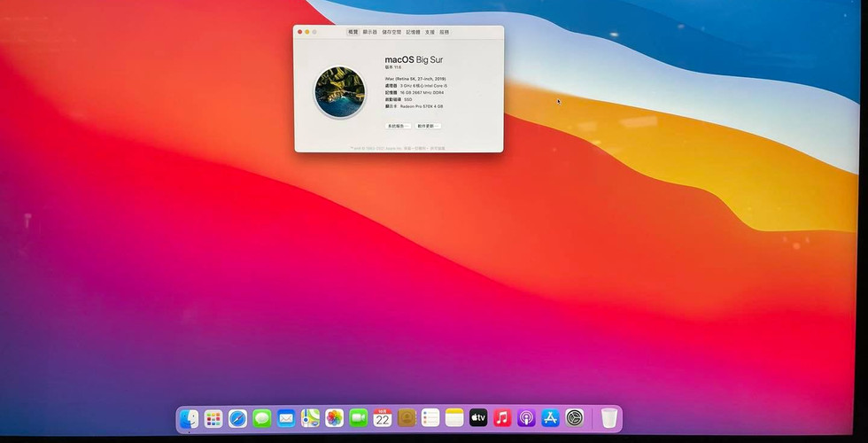Launch Maps from the dock

click(x=310, y=418)
